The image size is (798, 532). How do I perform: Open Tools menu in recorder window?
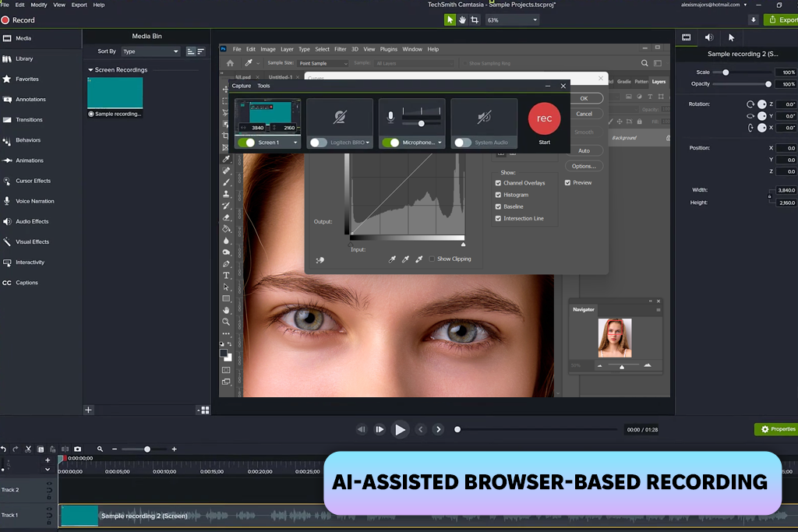(263, 86)
